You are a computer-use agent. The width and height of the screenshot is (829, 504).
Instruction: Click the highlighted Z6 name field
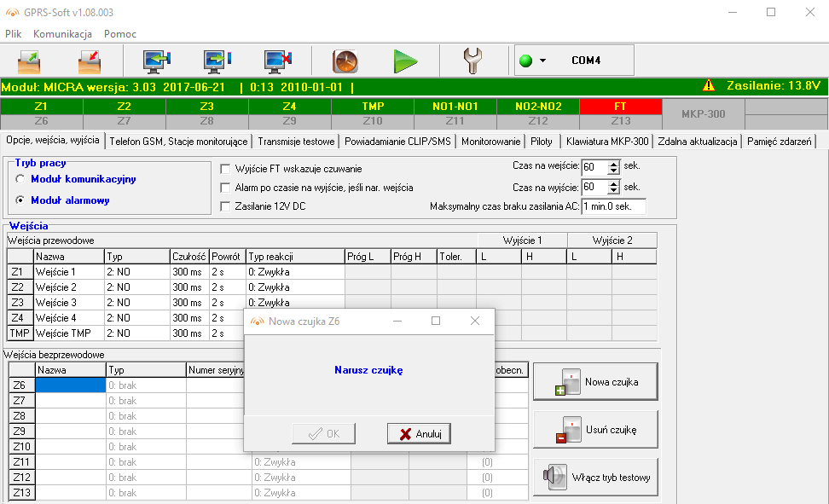(68, 384)
